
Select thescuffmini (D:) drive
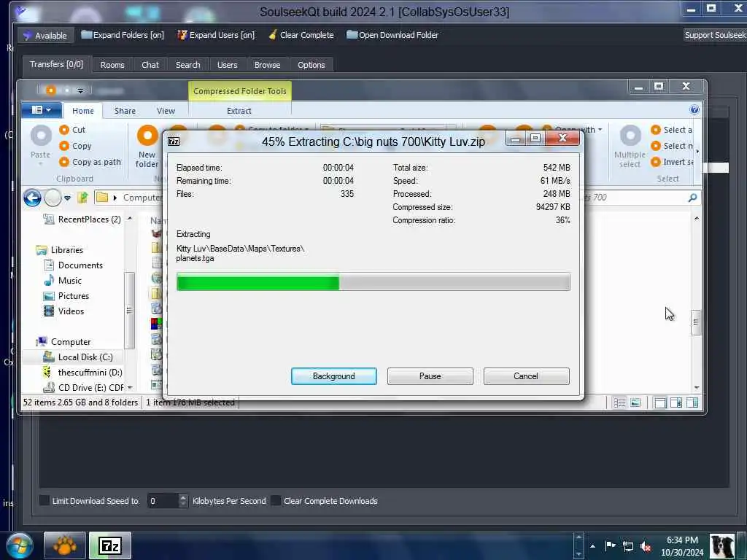[82, 373]
